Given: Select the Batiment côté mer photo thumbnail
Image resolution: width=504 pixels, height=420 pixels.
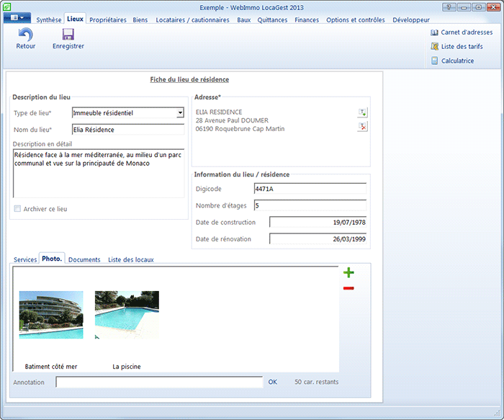Looking at the screenshot, I should (x=51, y=315).
